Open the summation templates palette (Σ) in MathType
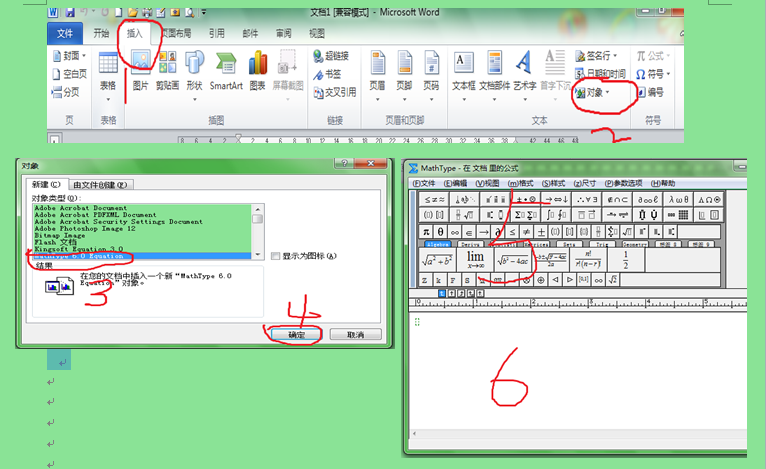The height and width of the screenshot is (469, 766). [526, 215]
